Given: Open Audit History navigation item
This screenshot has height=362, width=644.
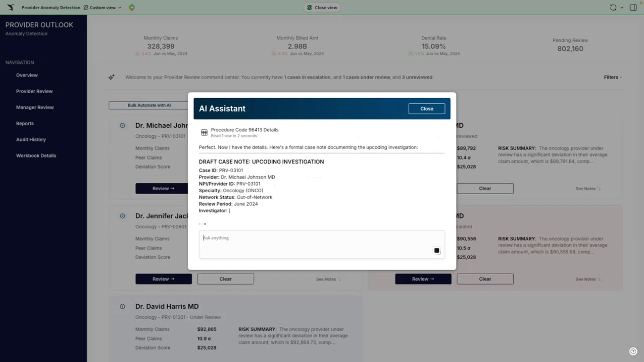Looking at the screenshot, I should [x=31, y=139].
